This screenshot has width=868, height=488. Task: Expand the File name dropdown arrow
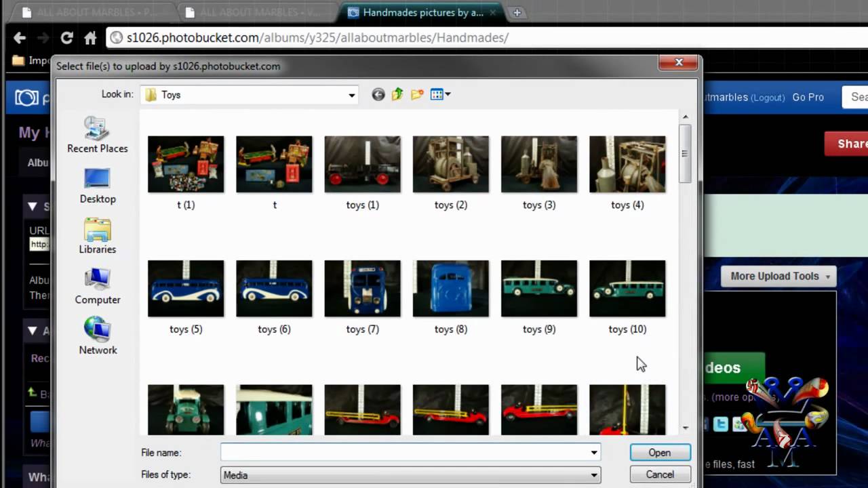tap(594, 453)
